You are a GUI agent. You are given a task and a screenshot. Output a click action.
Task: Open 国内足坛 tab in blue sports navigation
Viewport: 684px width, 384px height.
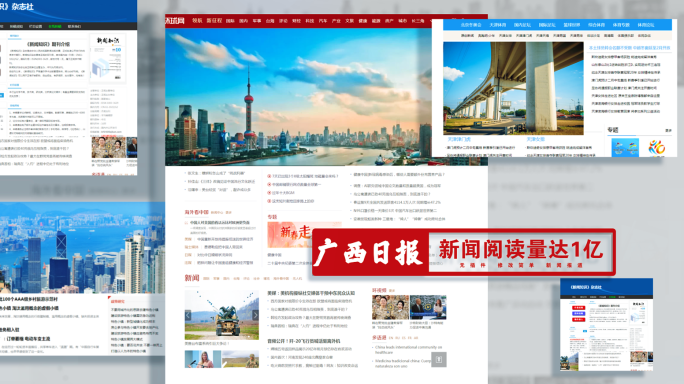522,25
